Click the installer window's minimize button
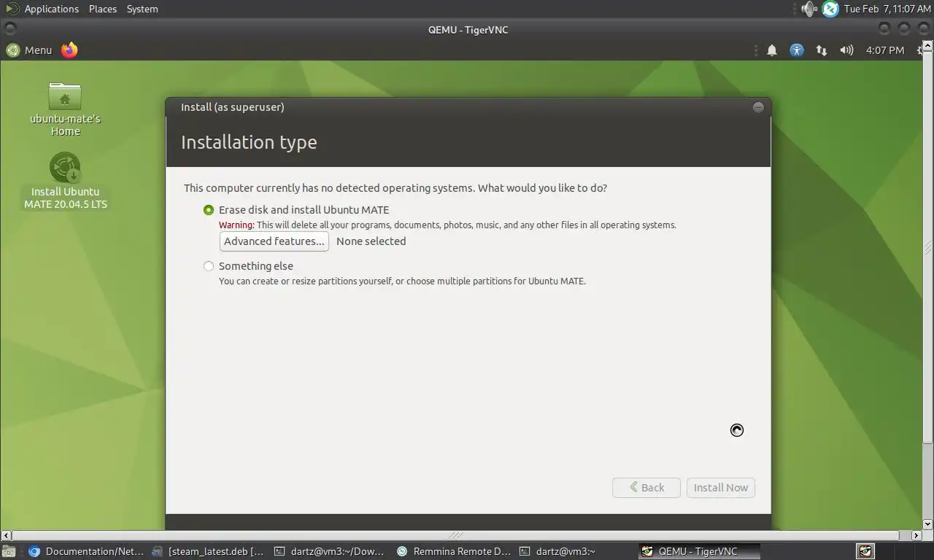 (x=758, y=107)
